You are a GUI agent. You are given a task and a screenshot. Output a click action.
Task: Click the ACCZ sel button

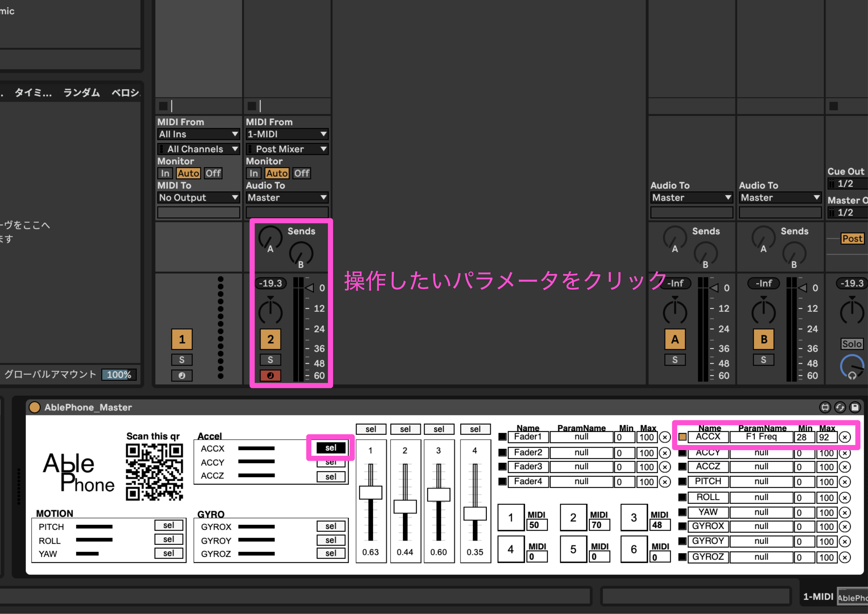click(331, 477)
